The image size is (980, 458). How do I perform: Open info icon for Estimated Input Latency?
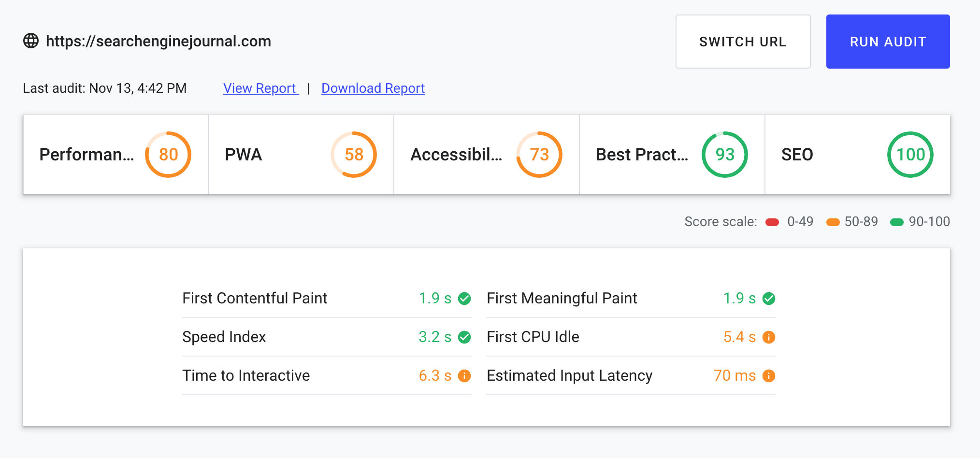point(769,376)
